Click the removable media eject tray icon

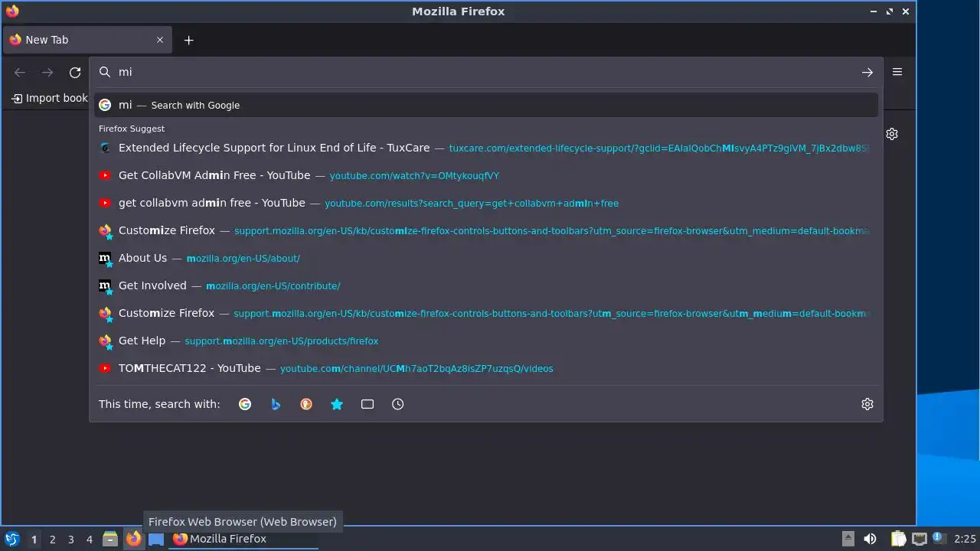click(848, 539)
